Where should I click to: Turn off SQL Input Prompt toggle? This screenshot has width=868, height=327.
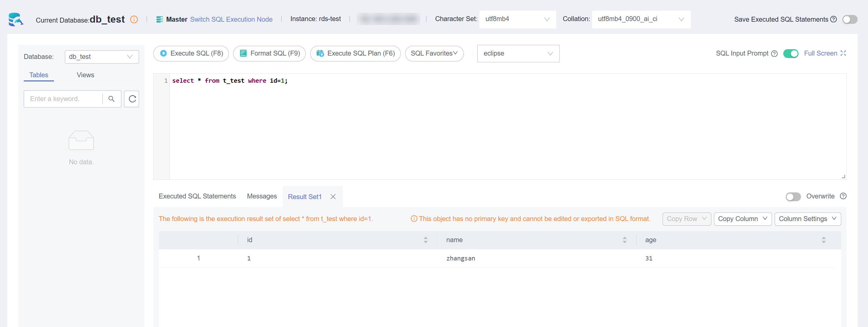pos(791,54)
